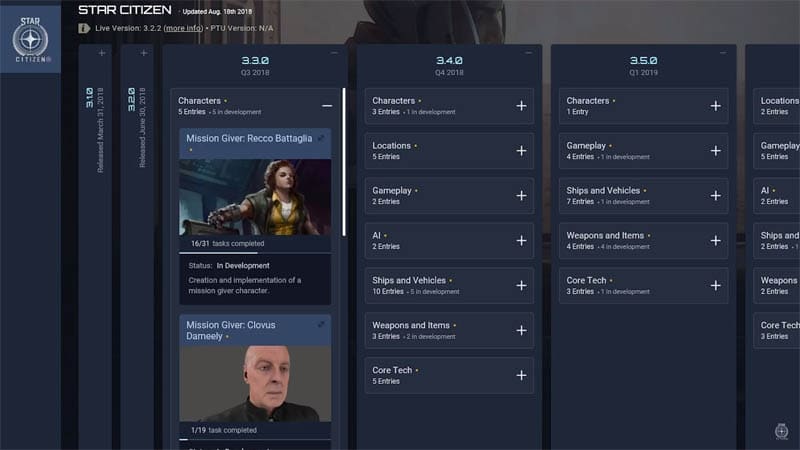
Task: Click the 1/19 task completed progress bar
Action: tap(255, 439)
